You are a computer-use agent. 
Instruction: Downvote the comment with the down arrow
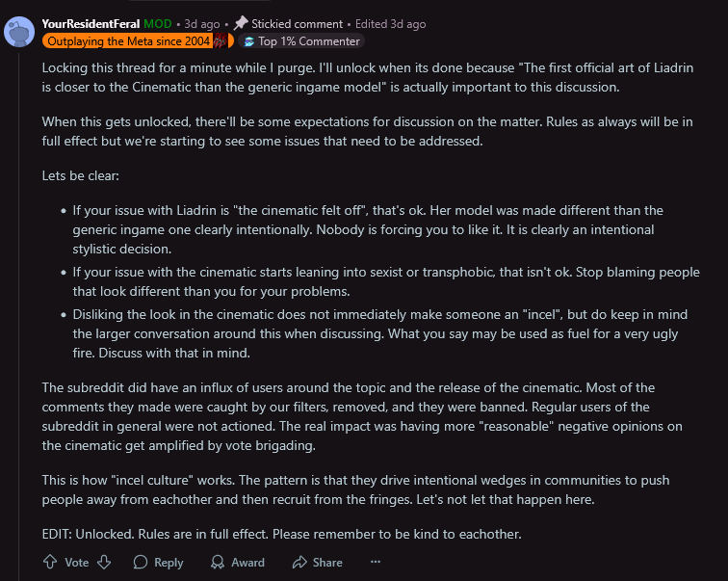(104, 562)
